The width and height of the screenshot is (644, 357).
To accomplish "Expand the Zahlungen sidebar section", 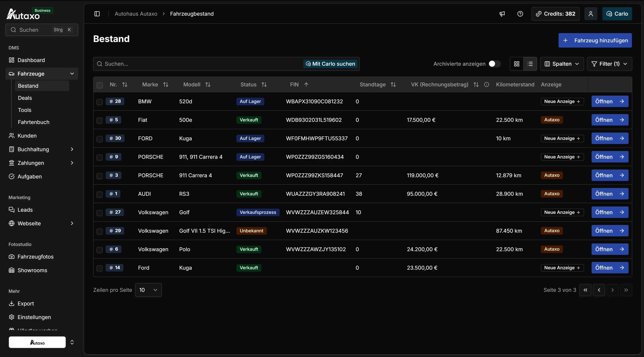I will pos(41,163).
